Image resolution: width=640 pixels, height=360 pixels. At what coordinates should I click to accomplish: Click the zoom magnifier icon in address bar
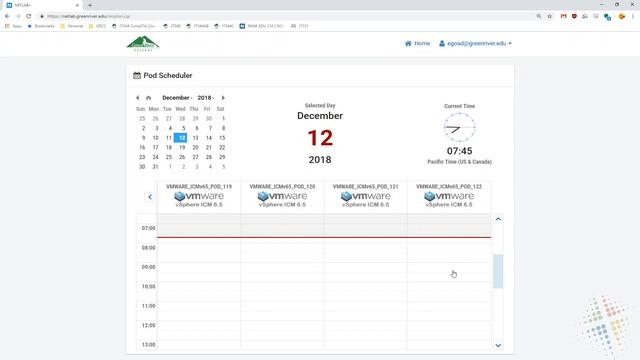pos(539,16)
